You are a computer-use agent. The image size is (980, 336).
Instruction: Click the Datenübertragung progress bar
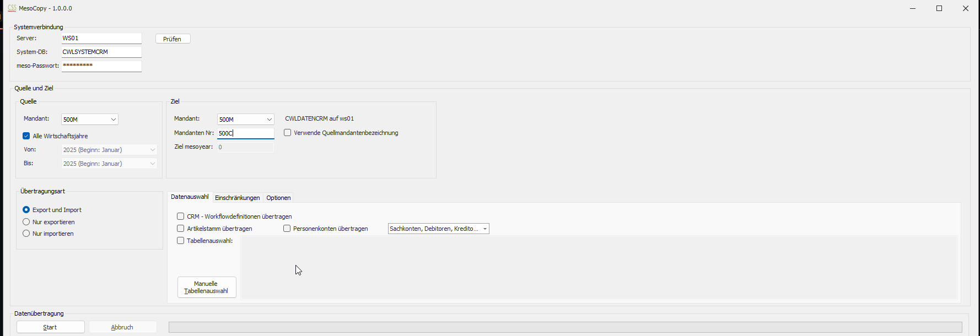click(x=565, y=327)
